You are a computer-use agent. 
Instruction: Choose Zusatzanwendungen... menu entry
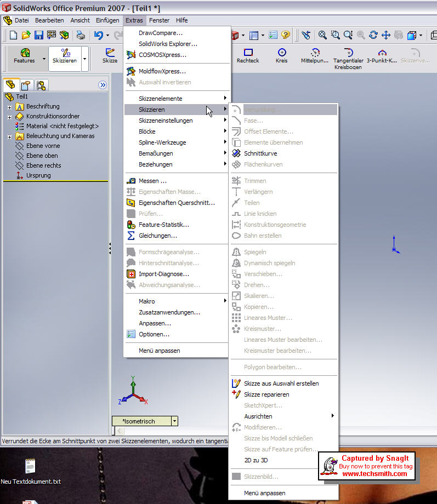[x=177, y=312]
